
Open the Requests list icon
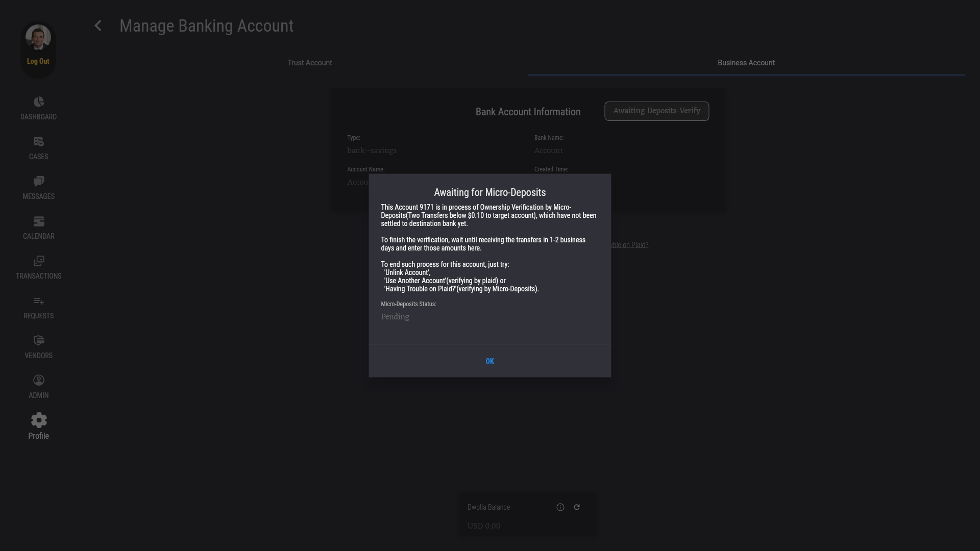[x=39, y=301]
